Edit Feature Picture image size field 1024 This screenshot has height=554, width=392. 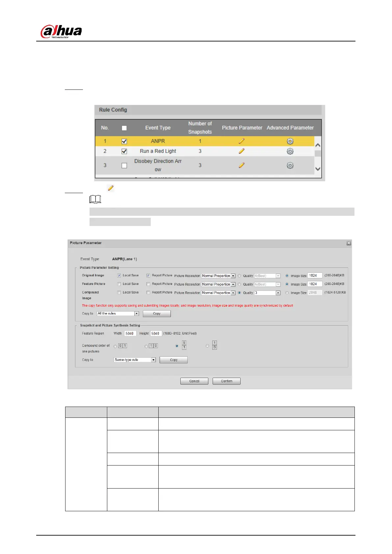point(315,284)
